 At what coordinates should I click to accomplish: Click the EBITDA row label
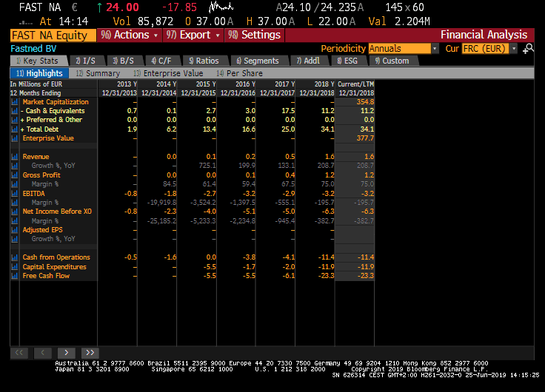(x=34, y=193)
